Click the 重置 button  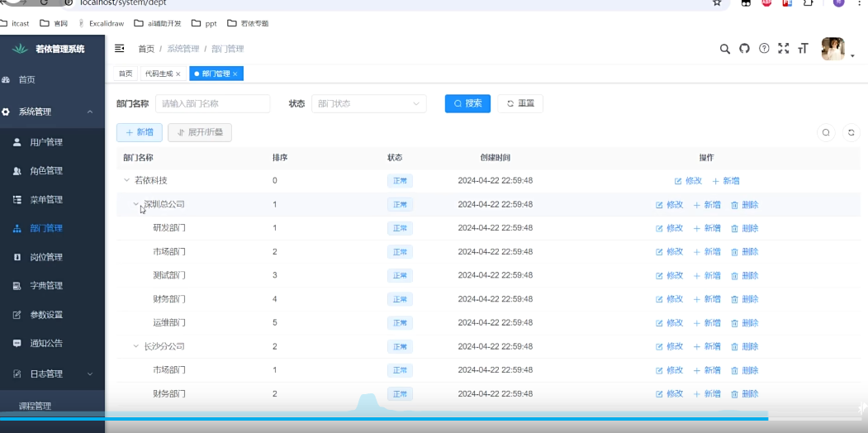click(x=520, y=103)
